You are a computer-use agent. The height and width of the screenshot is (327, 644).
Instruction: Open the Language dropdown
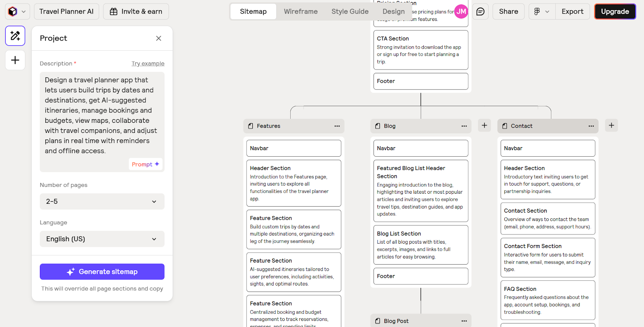pyautogui.click(x=102, y=239)
